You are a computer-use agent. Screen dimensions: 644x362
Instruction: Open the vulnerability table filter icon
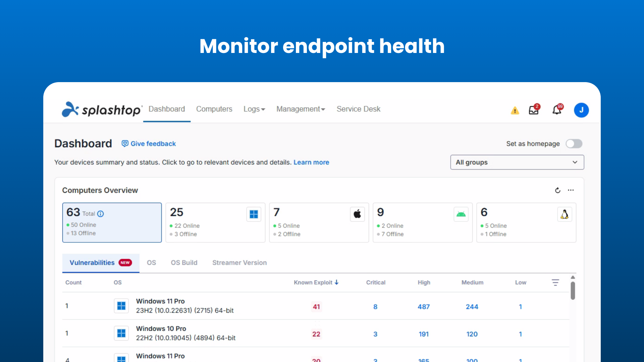[x=556, y=282]
